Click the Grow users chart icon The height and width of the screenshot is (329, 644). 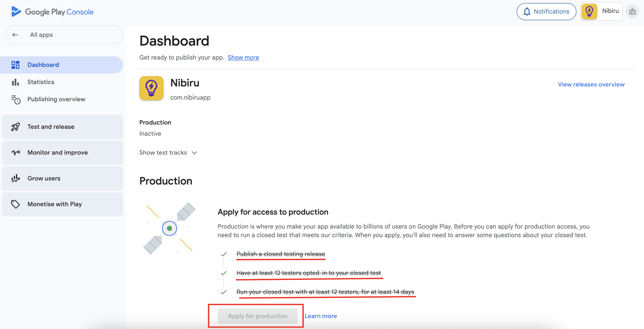pos(15,178)
